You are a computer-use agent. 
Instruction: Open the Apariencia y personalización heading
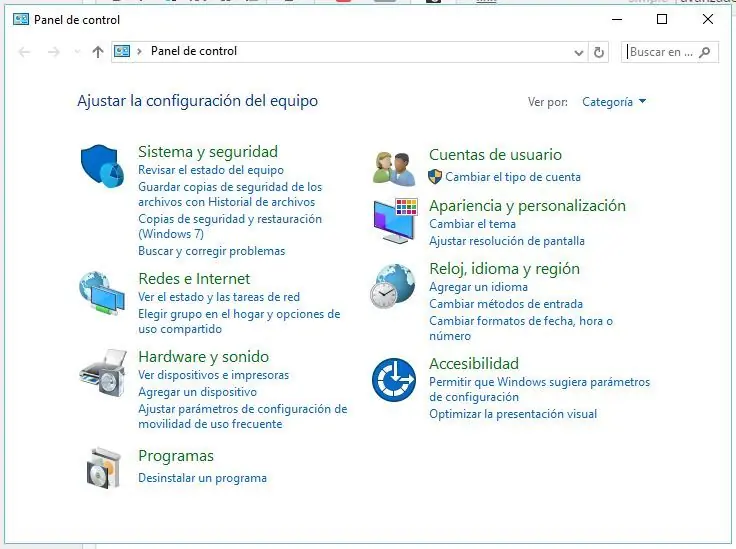coord(527,206)
